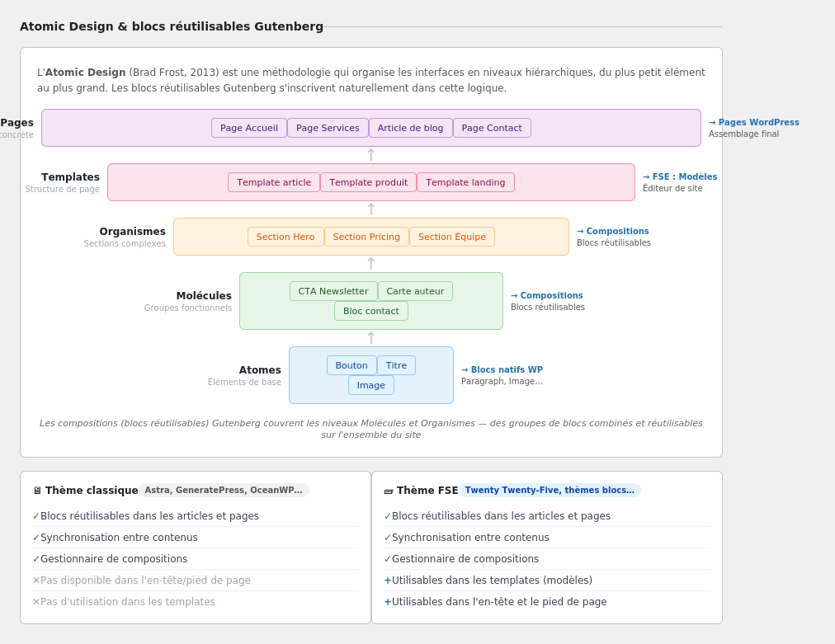This screenshot has height=644, width=835.
Task: Click the Titre atom chip
Action: [396, 365]
